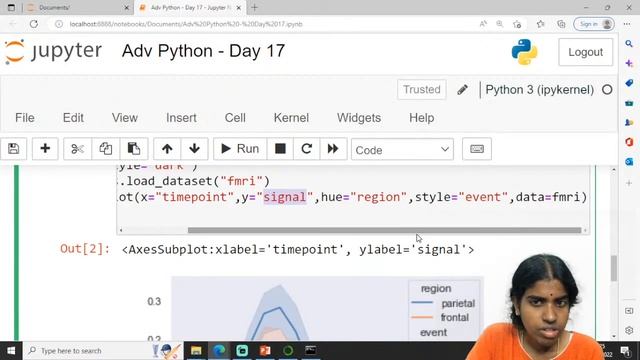Screen dimensions: 640x360
Task: Open the Edit menu
Action: [x=73, y=118]
